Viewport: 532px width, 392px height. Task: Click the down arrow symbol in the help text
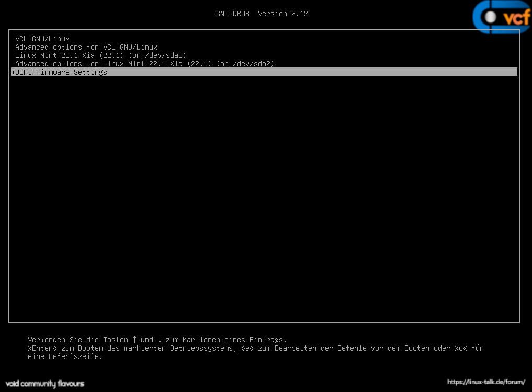pos(160,339)
